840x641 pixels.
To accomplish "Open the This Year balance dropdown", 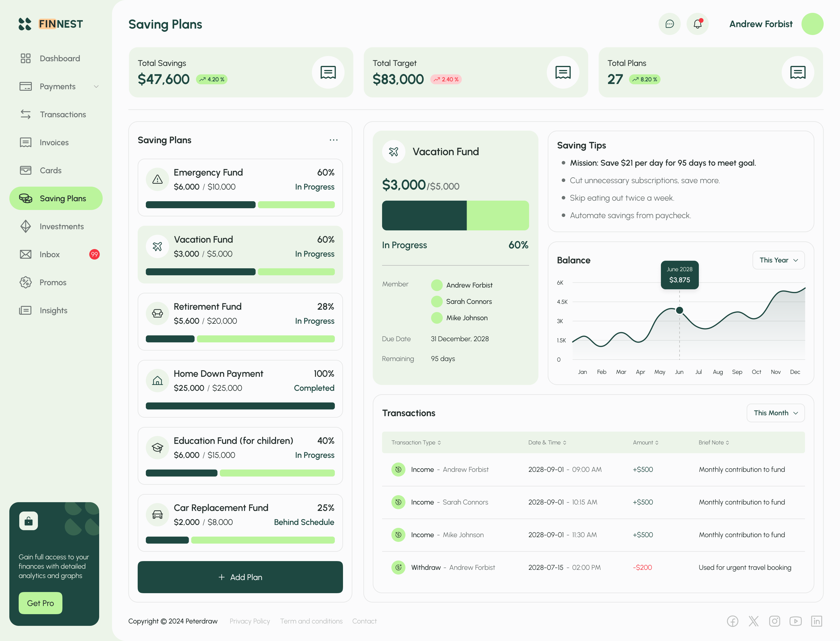I will [778, 260].
